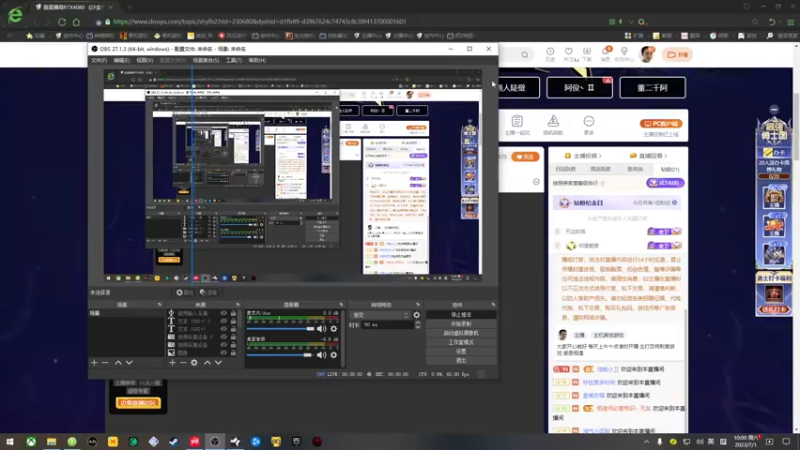Screen dimensions: 800x450
Task: Open the OBS 视图(V) menu
Action: pyautogui.click(x=144, y=60)
